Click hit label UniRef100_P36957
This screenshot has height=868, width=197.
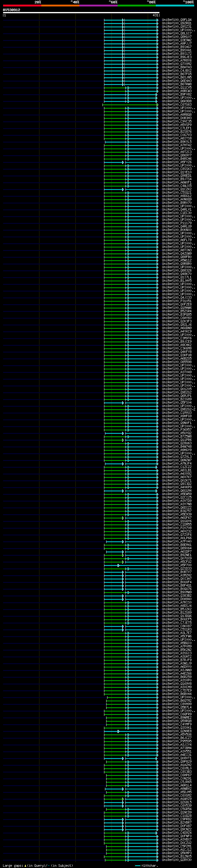[x=177, y=430]
